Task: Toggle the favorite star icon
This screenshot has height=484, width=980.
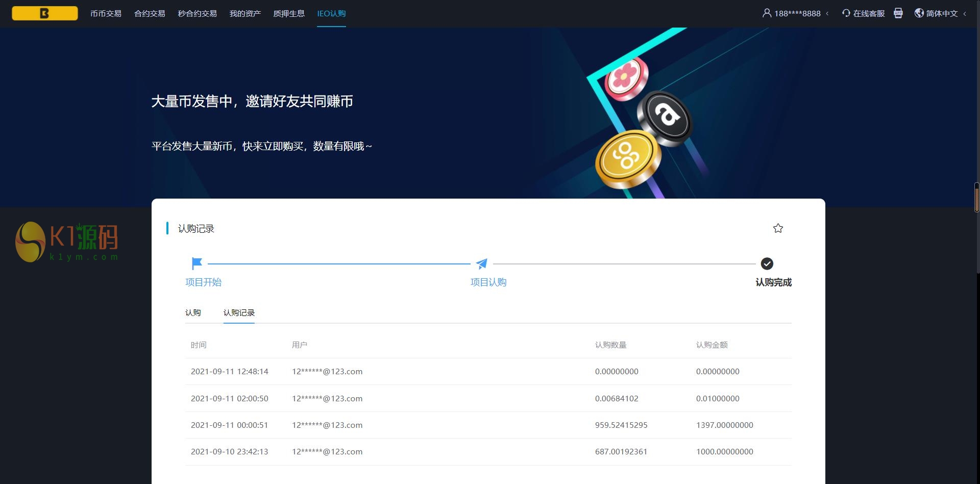Action: pyautogui.click(x=778, y=228)
